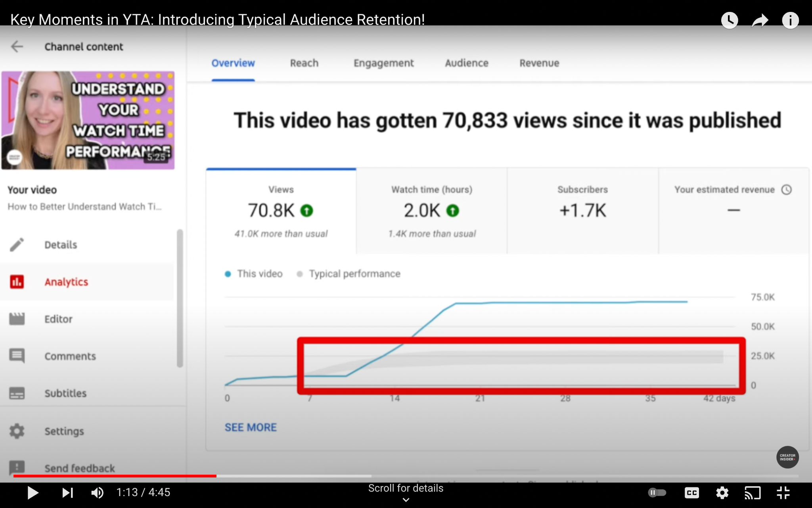Click the Send feedback icon
Screen dimensions: 812x508
17,468
